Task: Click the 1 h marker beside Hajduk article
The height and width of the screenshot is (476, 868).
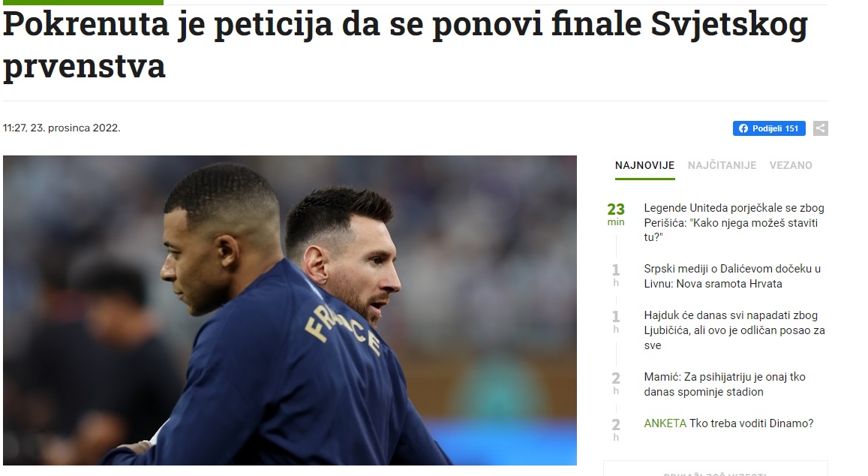Action: coord(616,321)
